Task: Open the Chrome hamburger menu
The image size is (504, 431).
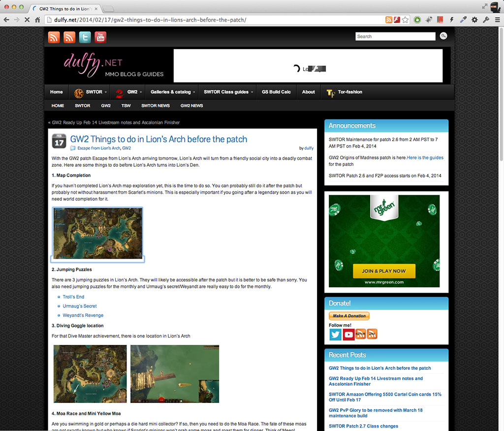Action: point(497,20)
